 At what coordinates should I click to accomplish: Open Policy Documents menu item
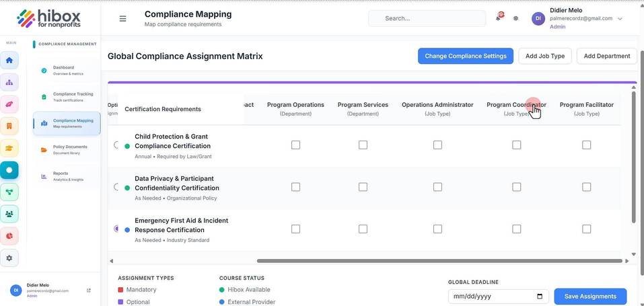coord(67,149)
